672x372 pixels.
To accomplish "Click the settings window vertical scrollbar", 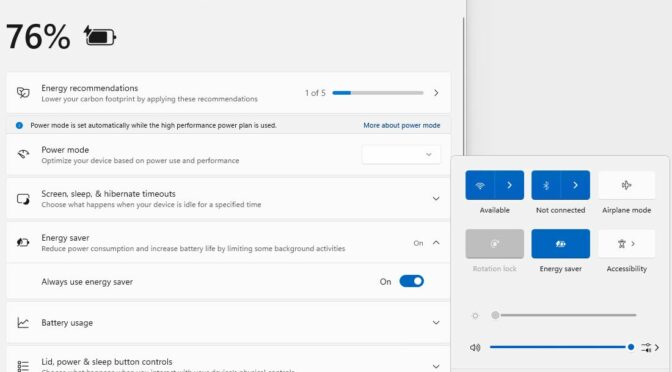I will [x=463, y=86].
